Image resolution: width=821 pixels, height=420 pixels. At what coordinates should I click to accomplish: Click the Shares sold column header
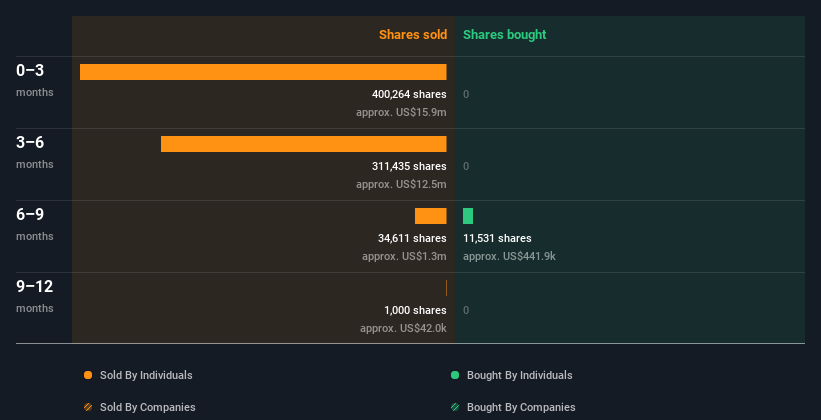[x=413, y=35]
